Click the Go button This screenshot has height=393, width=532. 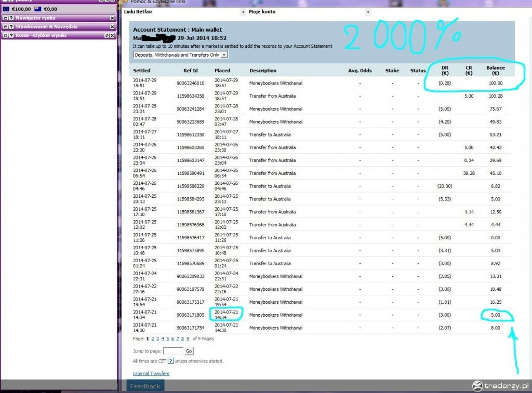tap(189, 351)
